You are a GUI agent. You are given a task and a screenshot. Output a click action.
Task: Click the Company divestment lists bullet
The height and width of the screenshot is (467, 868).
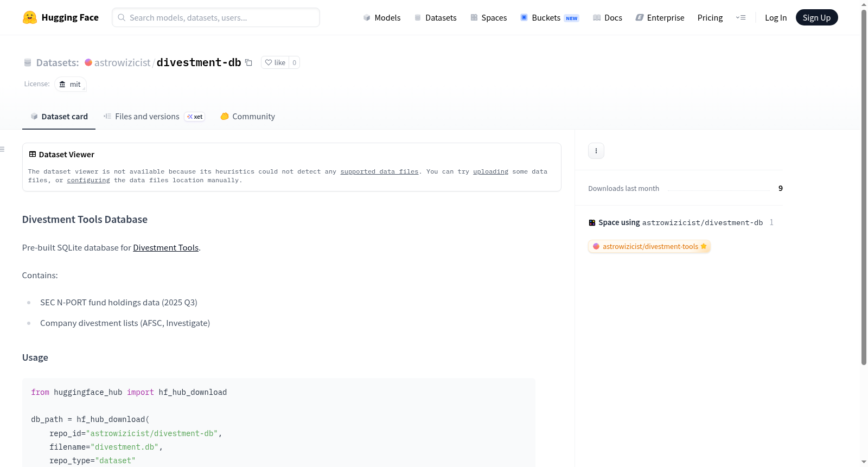click(x=125, y=323)
